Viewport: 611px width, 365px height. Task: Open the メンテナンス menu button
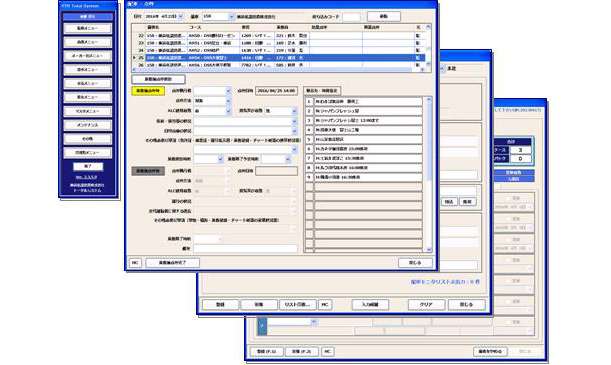[x=88, y=125]
